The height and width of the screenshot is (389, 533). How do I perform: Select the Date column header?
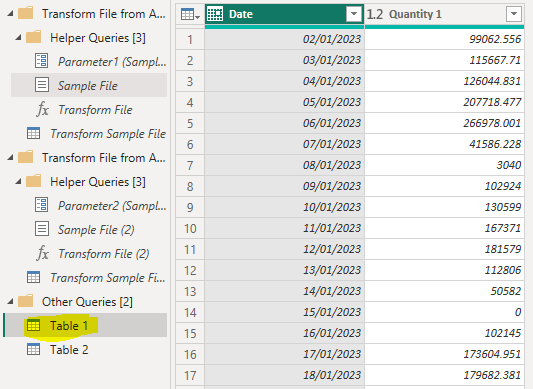coord(285,14)
